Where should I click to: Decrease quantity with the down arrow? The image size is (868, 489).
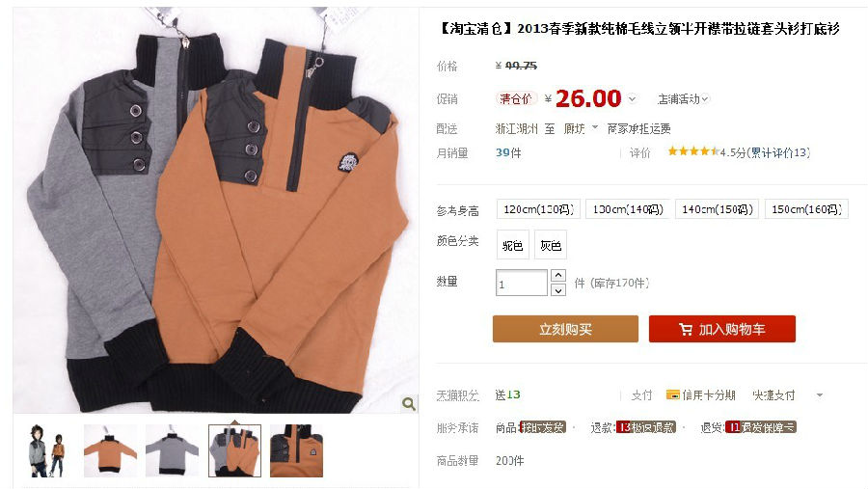558,289
